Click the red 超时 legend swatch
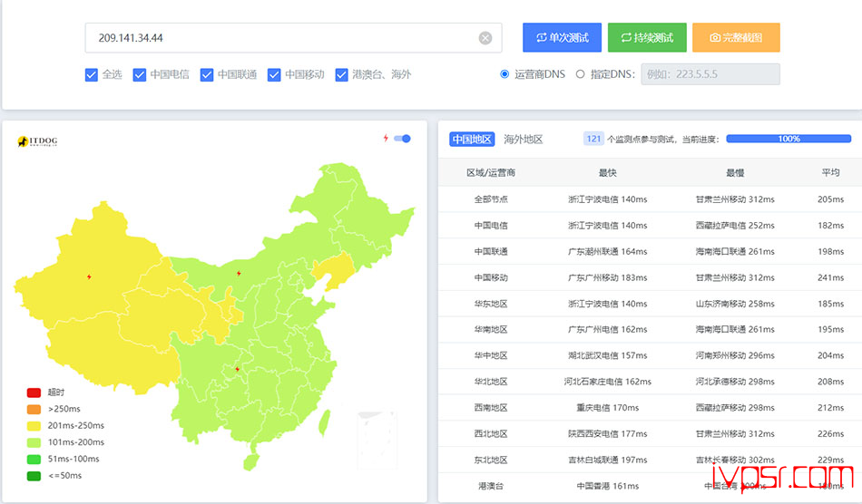The image size is (862, 504). pos(34,393)
